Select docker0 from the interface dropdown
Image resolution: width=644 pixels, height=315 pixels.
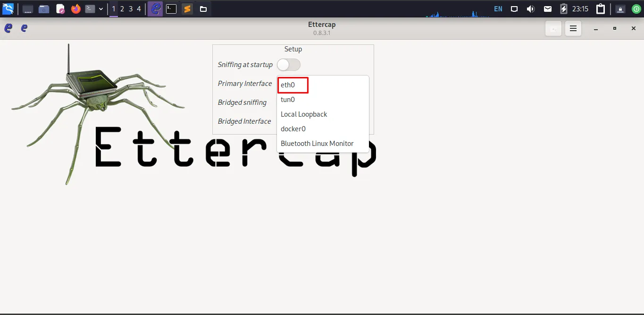tap(293, 128)
